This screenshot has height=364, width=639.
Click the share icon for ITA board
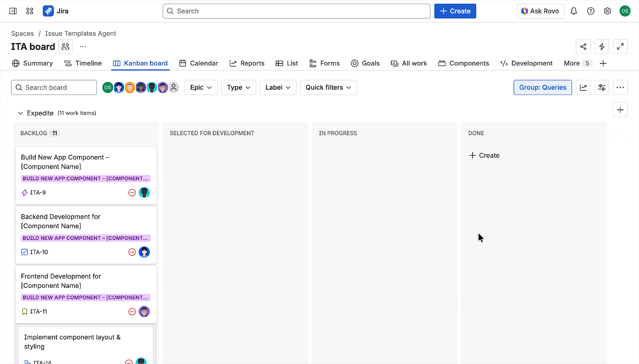(583, 47)
